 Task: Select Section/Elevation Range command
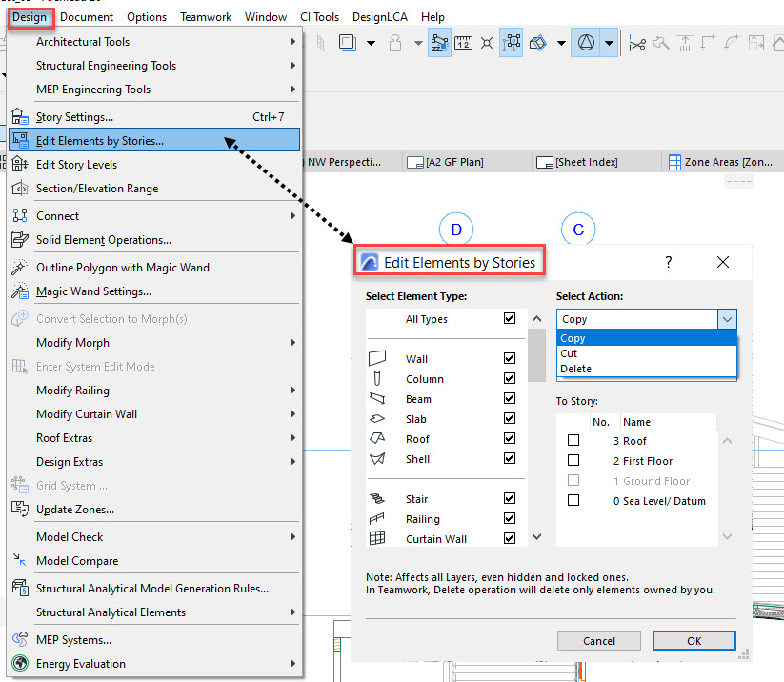tap(154, 189)
